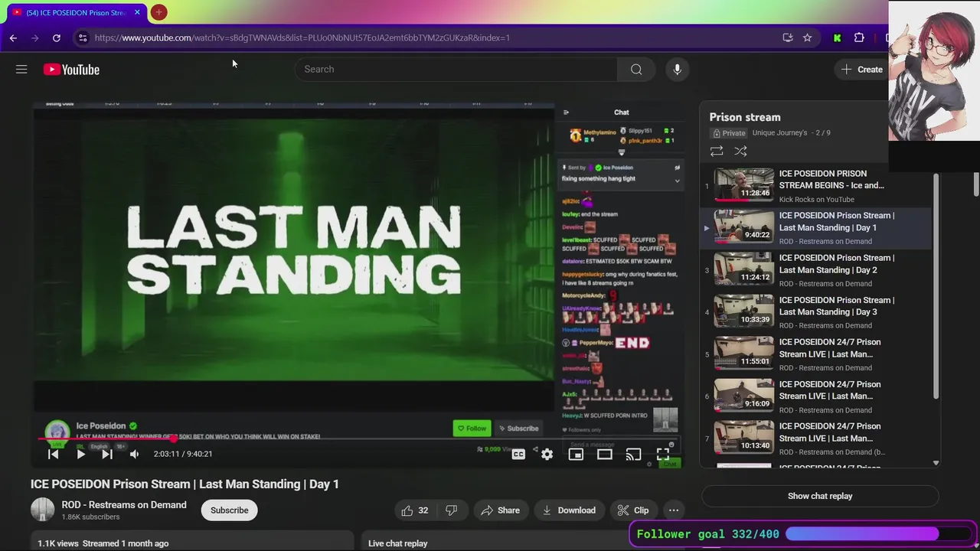Play ICE POSEIDON PRISON STREAM BEGINS video

(817, 186)
